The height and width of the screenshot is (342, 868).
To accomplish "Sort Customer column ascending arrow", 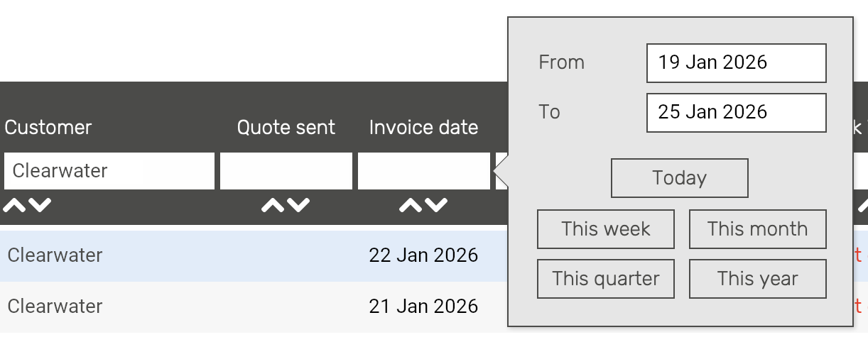I will pos(15,206).
